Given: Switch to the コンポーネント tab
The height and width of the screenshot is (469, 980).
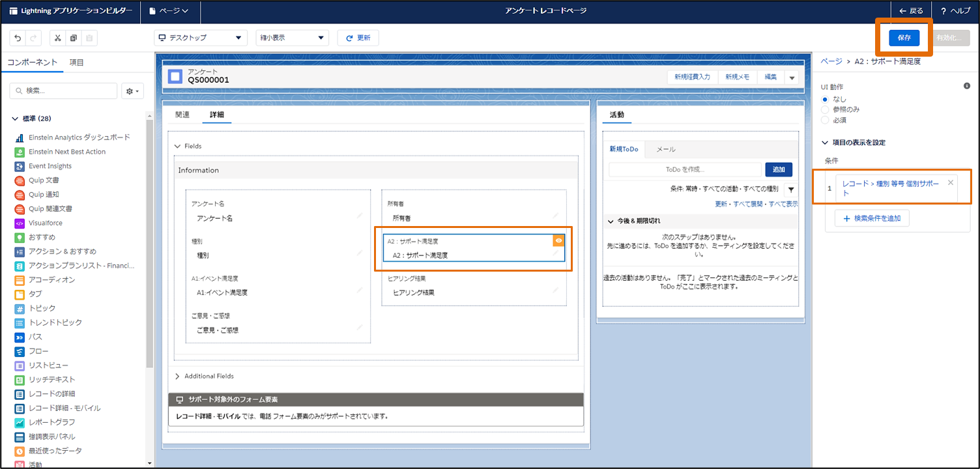Looking at the screenshot, I should (x=33, y=63).
